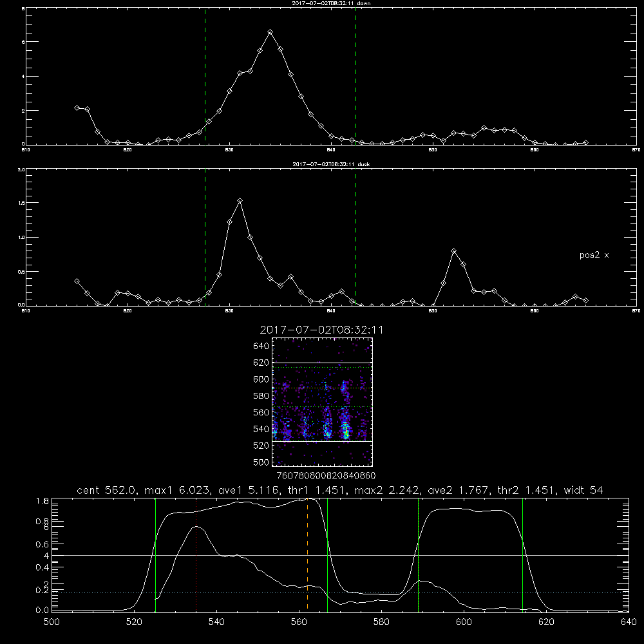Click the 'widt 54' value in stats line
This screenshot has width=644, height=644.
point(583,490)
